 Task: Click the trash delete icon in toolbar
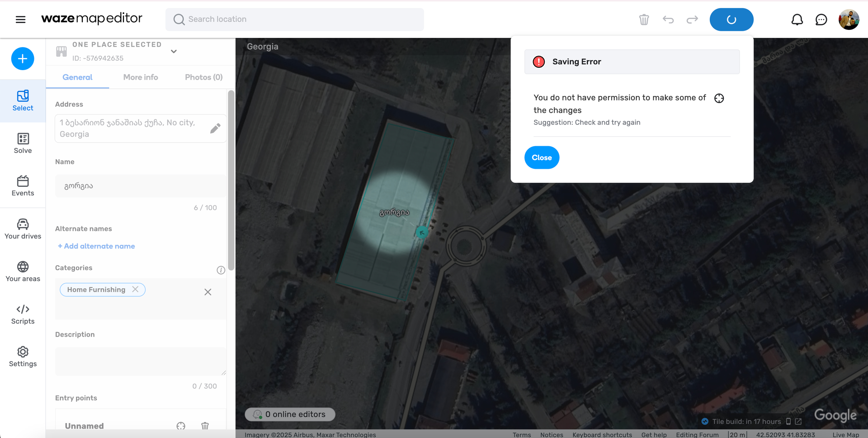(x=644, y=19)
